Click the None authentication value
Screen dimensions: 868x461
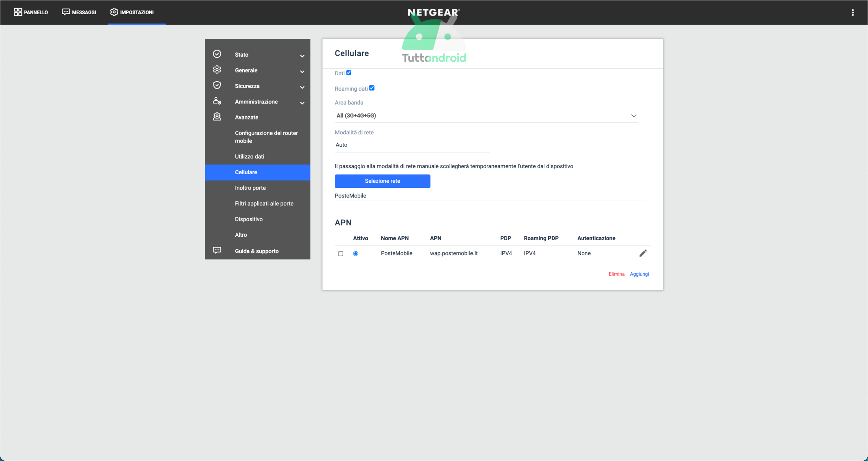pos(584,253)
